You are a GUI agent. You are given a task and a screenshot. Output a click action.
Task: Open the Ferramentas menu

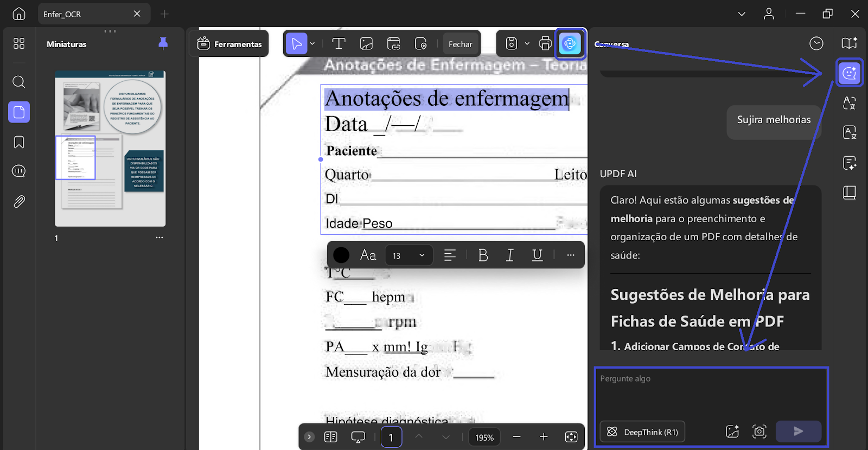pos(229,43)
